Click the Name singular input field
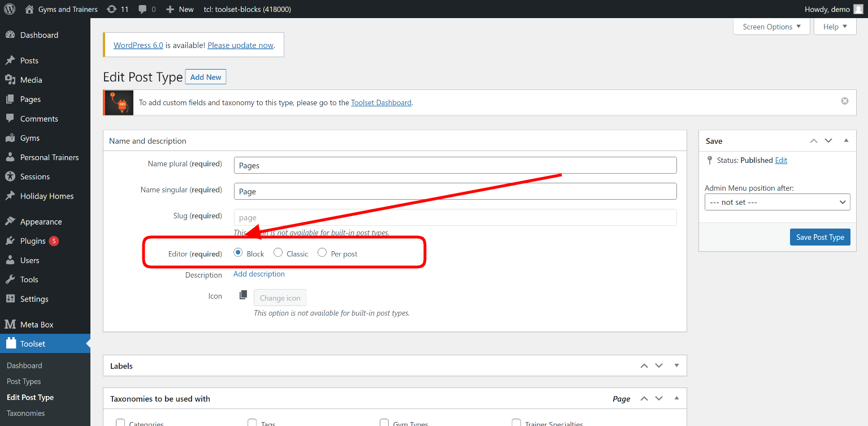The image size is (868, 426). [x=455, y=191]
